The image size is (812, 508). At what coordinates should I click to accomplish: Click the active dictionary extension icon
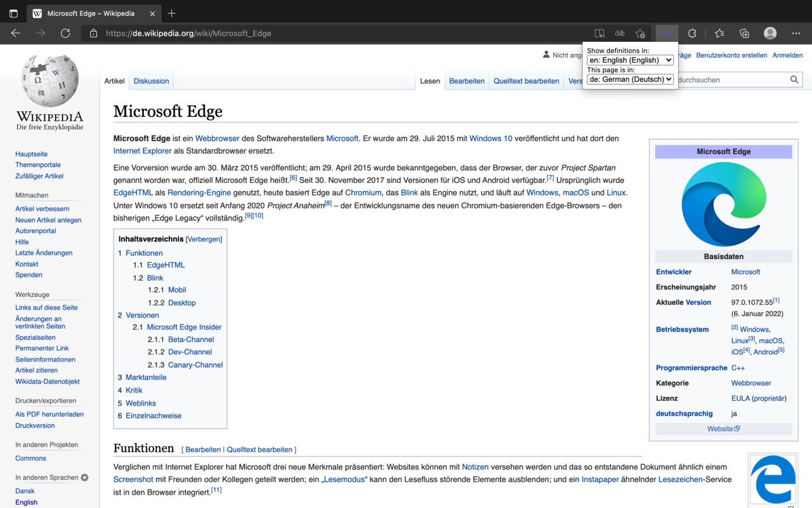(x=667, y=34)
